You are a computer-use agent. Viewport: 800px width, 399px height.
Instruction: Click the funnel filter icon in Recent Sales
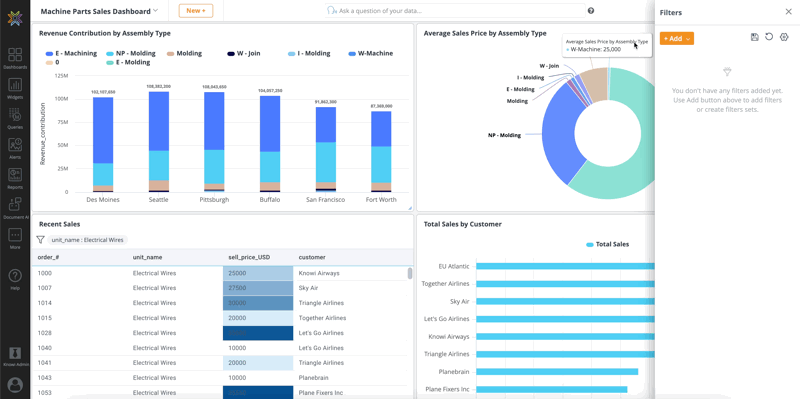[x=40, y=240]
